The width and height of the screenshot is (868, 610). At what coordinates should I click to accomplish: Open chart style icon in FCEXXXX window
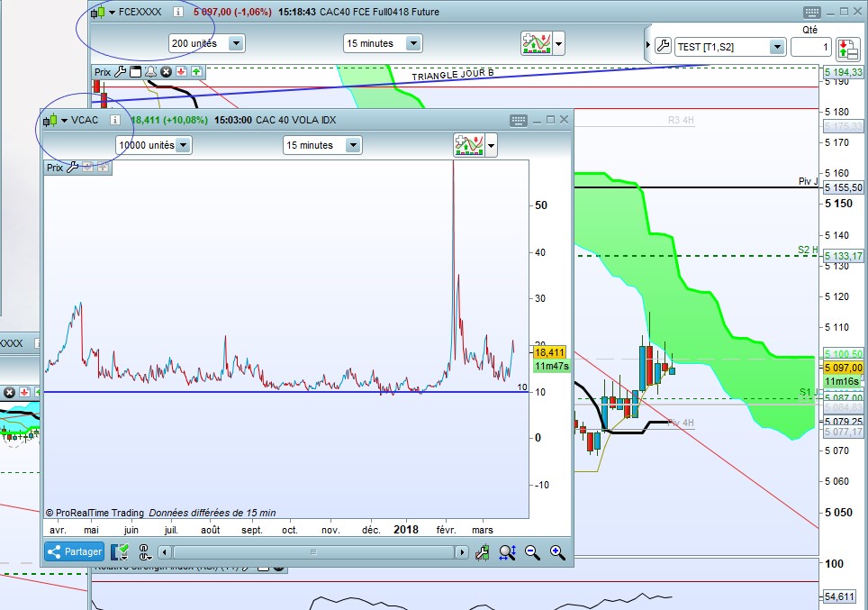point(97,12)
